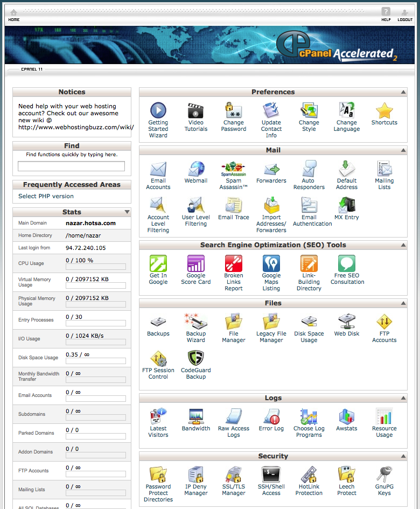The height and width of the screenshot is (509, 420).
Task: Collapse the SEO Tools section
Action: point(403,245)
